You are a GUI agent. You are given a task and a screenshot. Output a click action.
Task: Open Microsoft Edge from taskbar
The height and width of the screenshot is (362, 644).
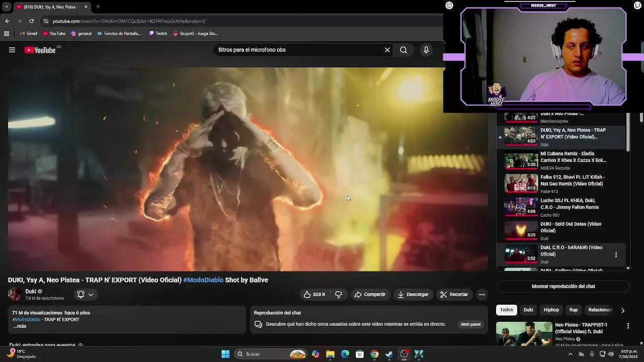345,354
